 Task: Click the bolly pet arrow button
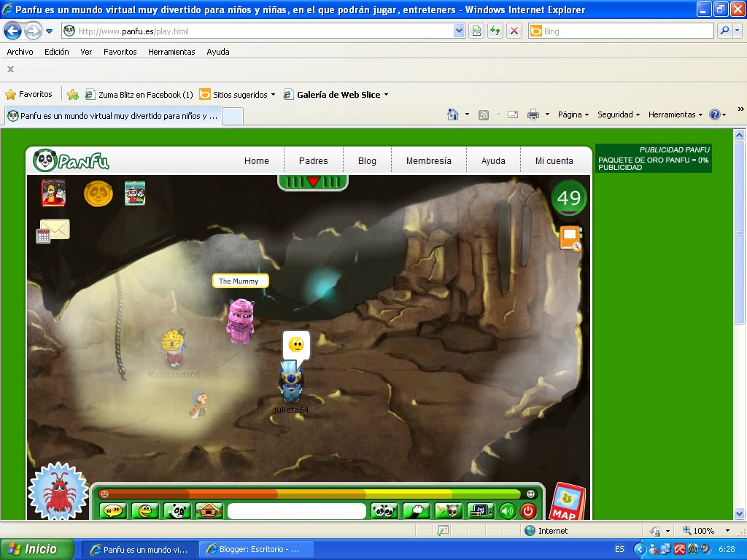click(x=449, y=511)
